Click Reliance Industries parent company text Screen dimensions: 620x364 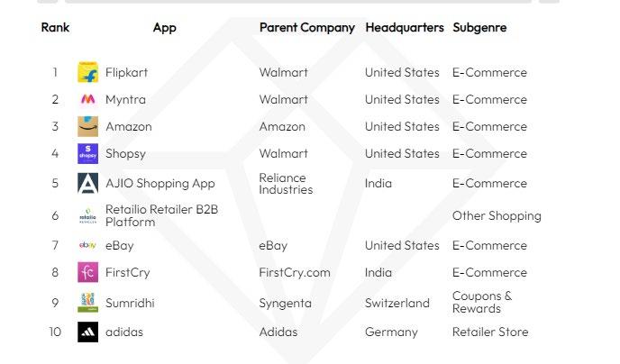286,184
